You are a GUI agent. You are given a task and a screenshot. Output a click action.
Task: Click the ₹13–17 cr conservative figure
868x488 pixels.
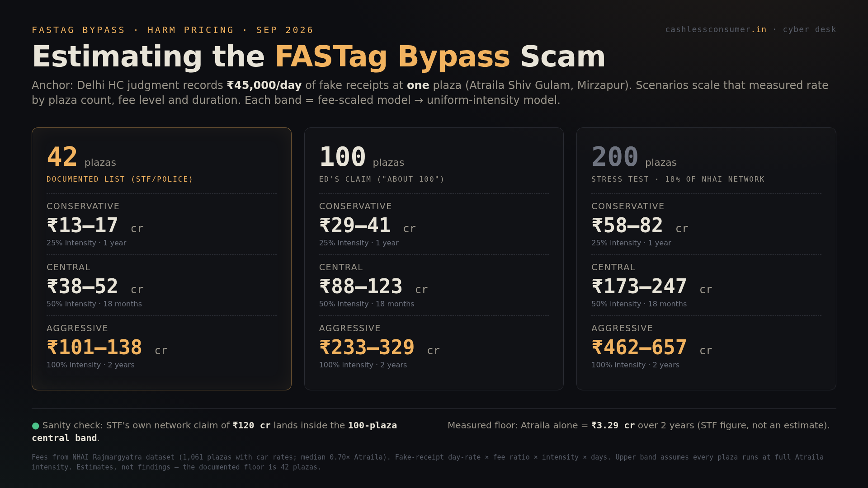point(95,225)
